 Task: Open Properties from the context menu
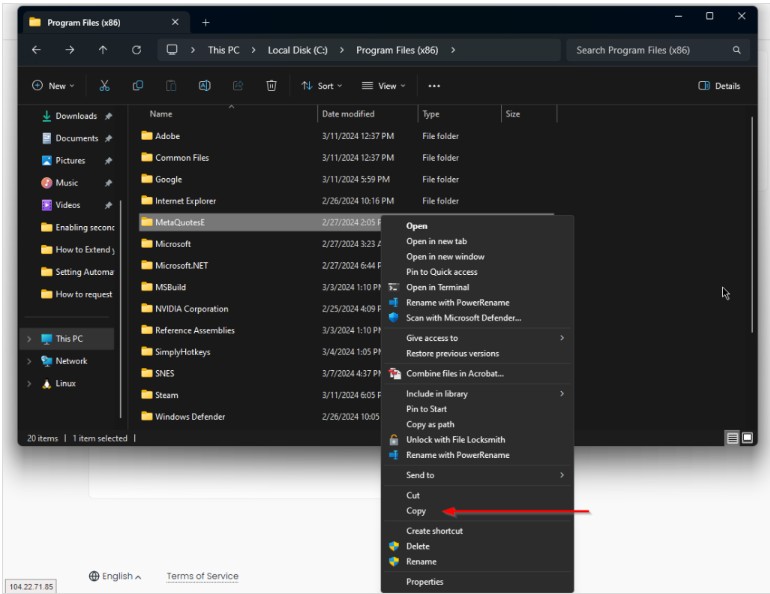(477, 582)
